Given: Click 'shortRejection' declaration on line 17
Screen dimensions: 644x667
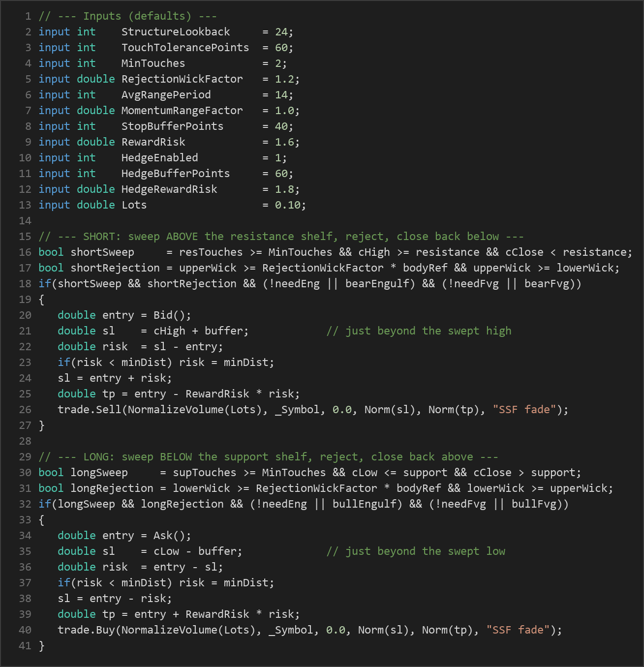Looking at the screenshot, I should (x=115, y=268).
